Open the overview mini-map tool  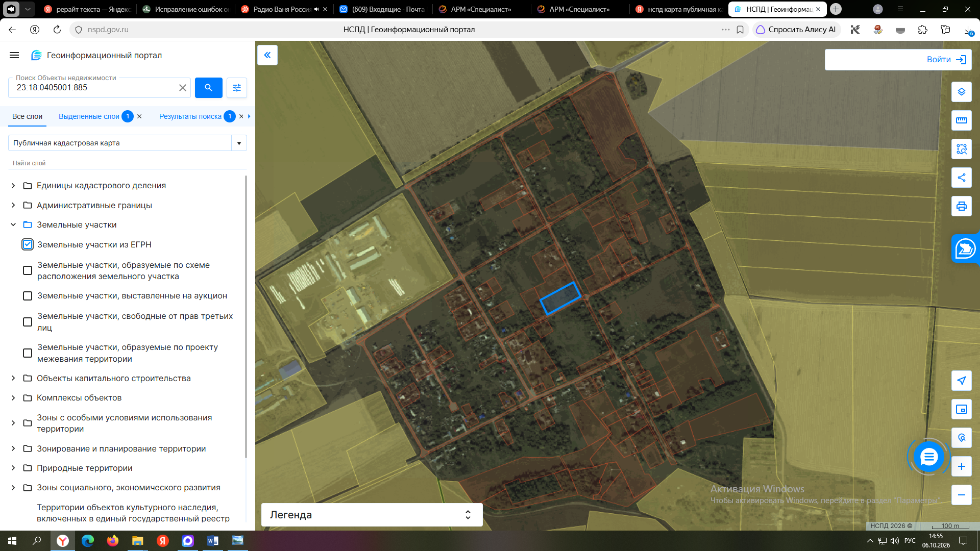click(962, 409)
